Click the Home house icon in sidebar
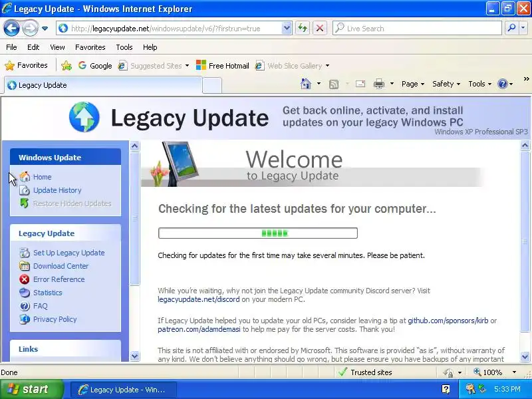 point(25,177)
